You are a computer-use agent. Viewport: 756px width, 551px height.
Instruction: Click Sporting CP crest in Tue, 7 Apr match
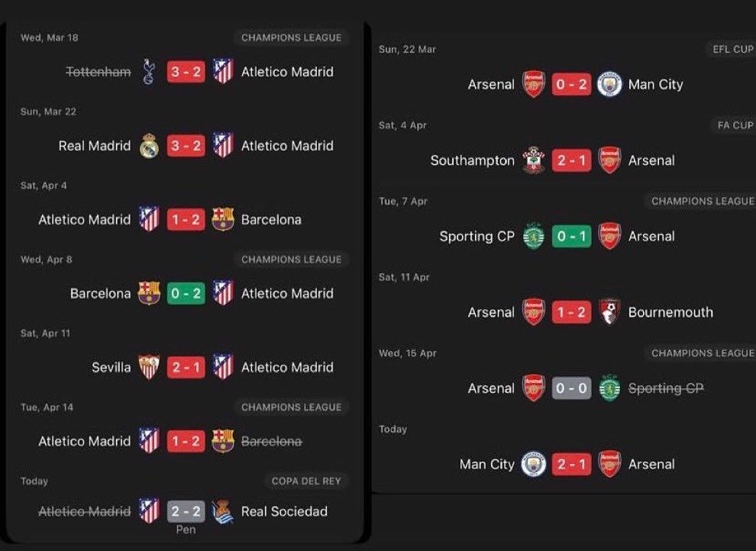(534, 236)
